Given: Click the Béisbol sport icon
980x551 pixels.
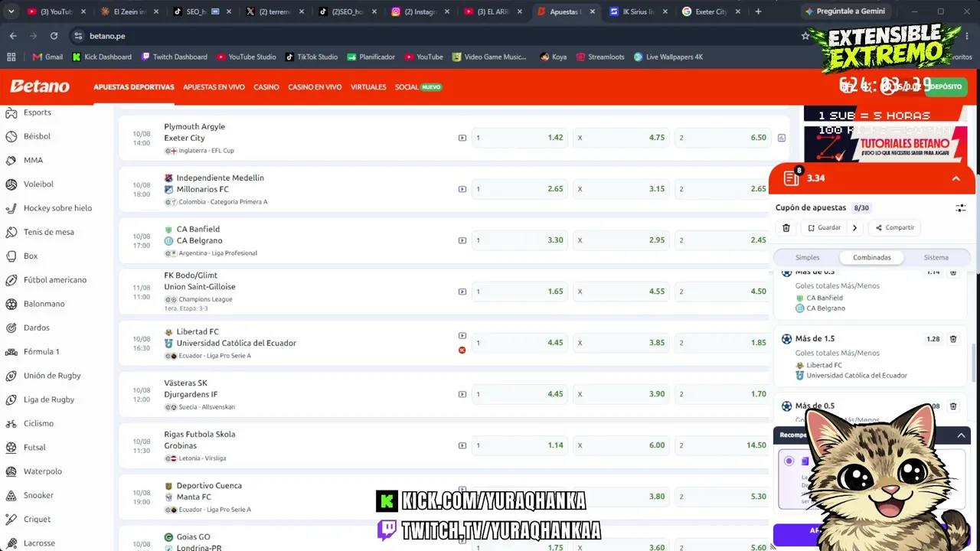Looking at the screenshot, I should 11,136.
